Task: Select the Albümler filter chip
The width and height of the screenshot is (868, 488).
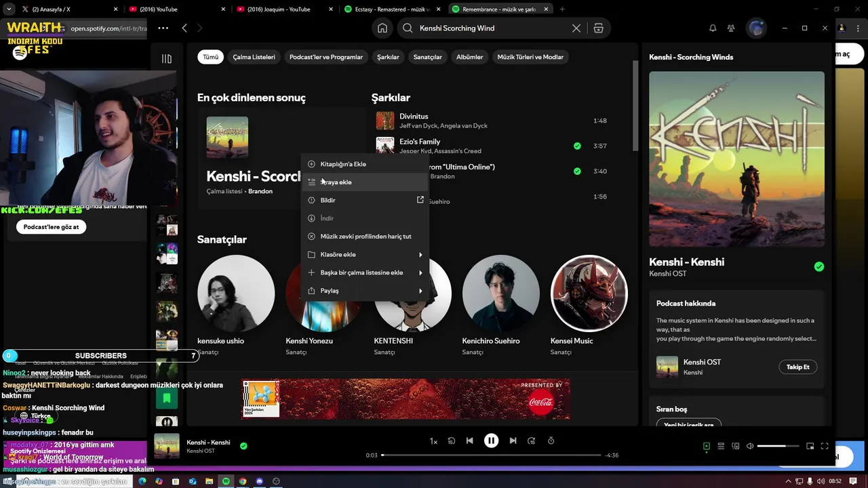Action: click(x=469, y=57)
